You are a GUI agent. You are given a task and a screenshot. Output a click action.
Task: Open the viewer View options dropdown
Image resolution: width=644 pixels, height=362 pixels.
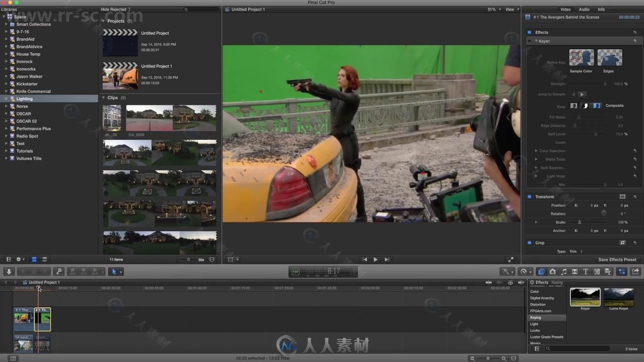coord(512,10)
